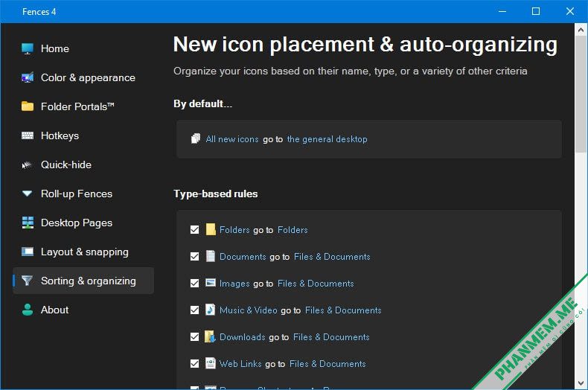
Task: Click 'the general desktop' destination link
Action: click(x=327, y=139)
